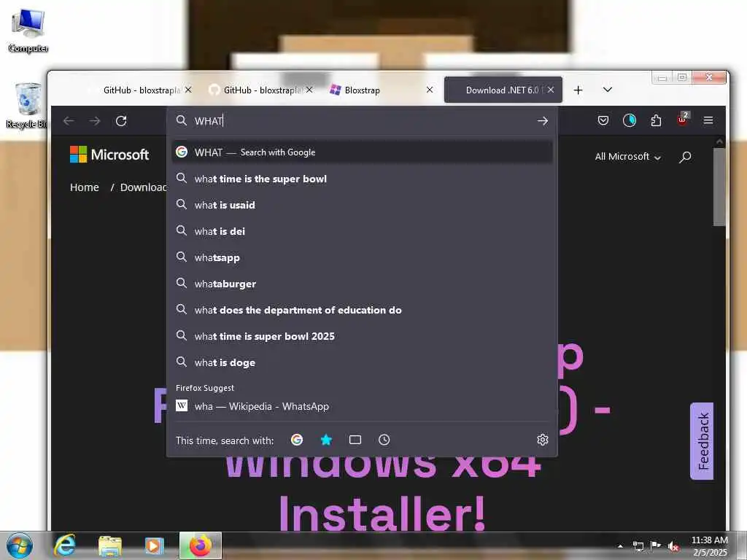Viewport: 747px width, 560px height.
Task: Click the Go arrow in address bar
Action: (543, 121)
